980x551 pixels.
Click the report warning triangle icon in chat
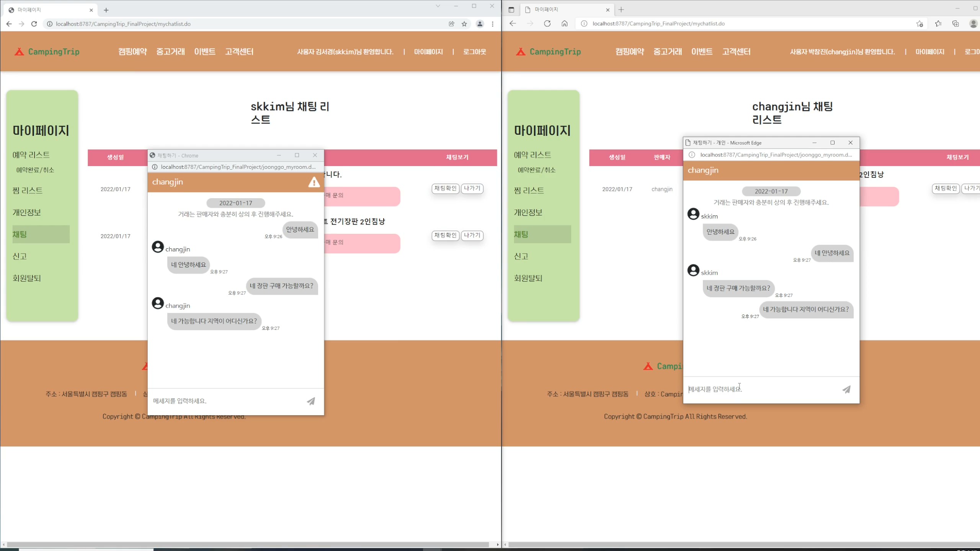coord(314,182)
